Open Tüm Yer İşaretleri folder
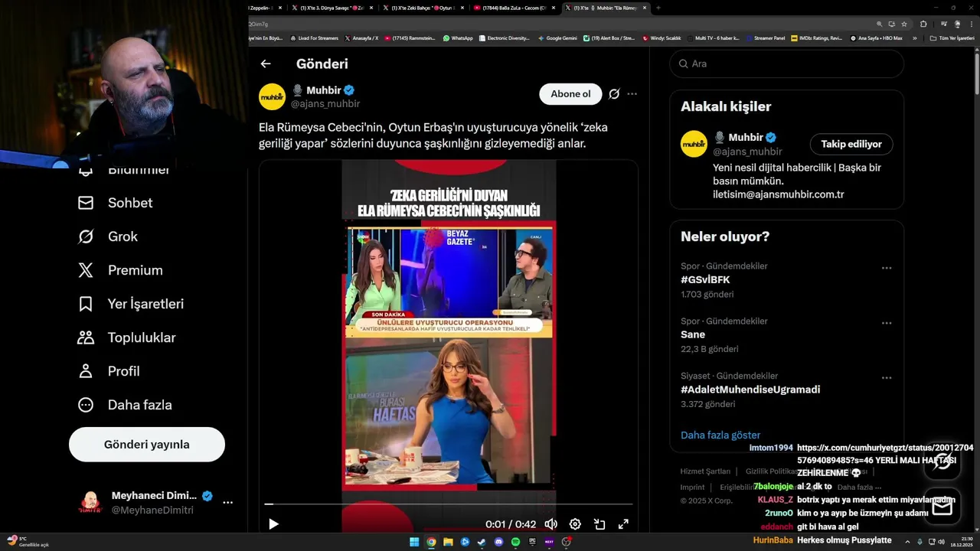 (952, 37)
